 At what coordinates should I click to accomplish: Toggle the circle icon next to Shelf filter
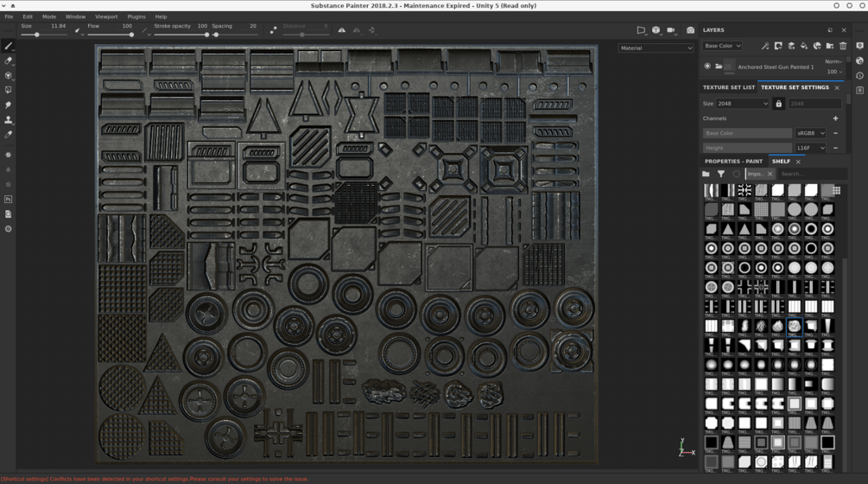pyautogui.click(x=736, y=174)
